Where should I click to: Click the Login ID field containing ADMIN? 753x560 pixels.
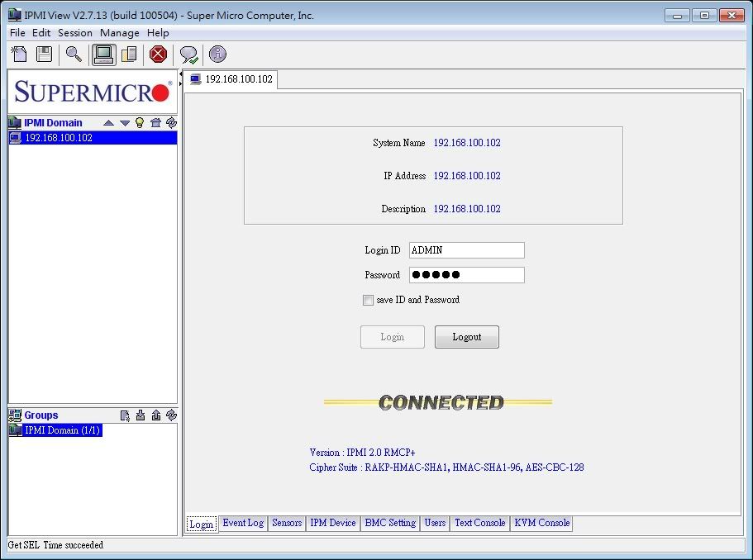tap(467, 250)
